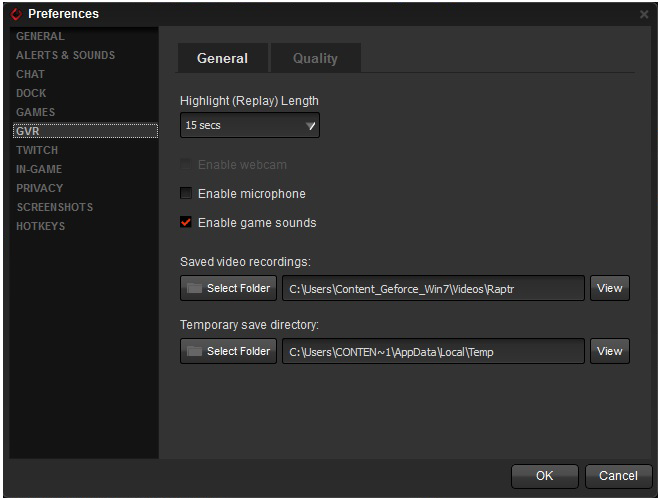
Task: Go to Hotkeys preferences
Action: (40, 226)
